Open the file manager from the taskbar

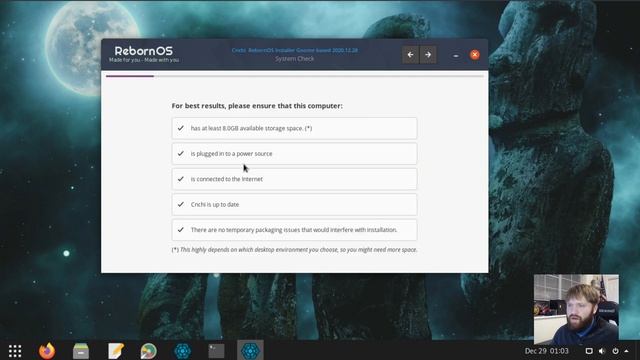[x=81, y=351]
